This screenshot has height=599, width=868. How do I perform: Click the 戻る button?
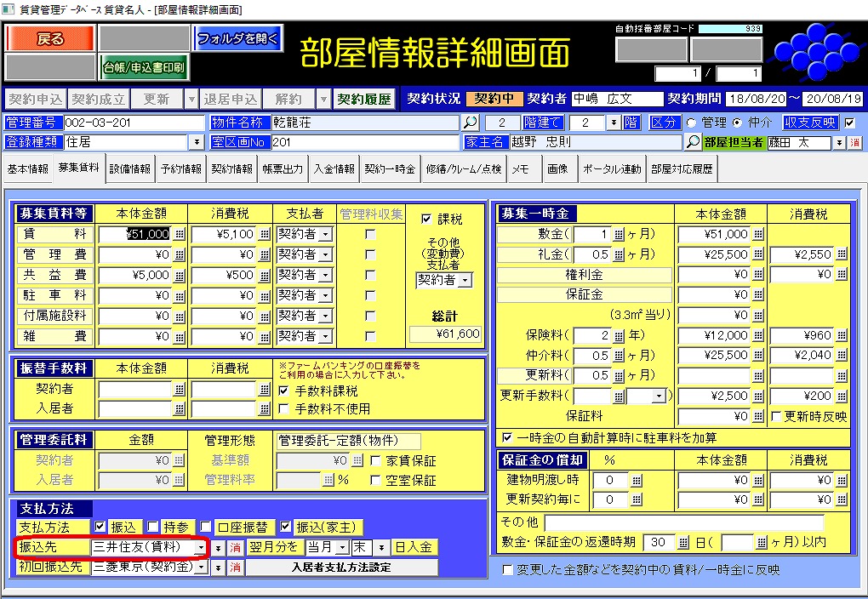(50, 38)
